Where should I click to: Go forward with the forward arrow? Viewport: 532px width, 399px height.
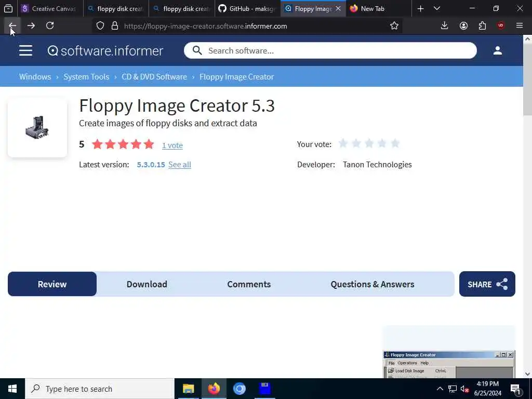[31, 26]
